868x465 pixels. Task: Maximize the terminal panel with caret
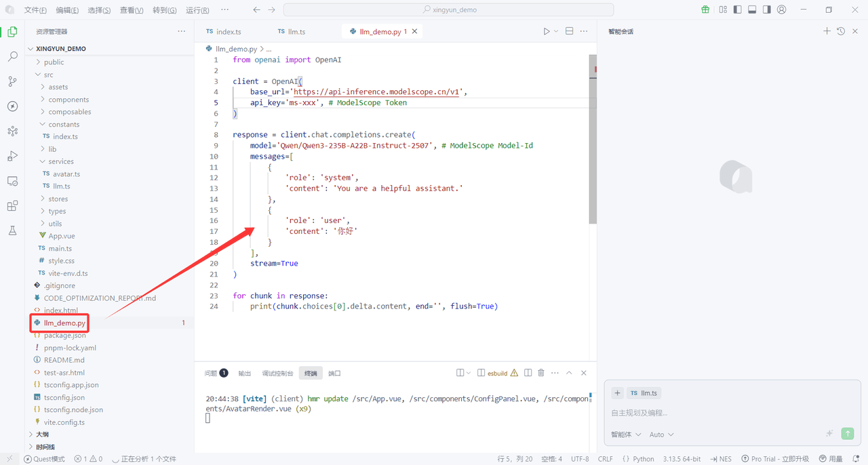(569, 373)
